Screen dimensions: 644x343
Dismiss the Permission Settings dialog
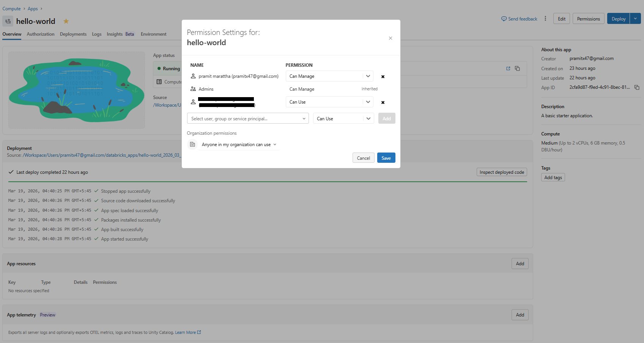tap(390, 38)
